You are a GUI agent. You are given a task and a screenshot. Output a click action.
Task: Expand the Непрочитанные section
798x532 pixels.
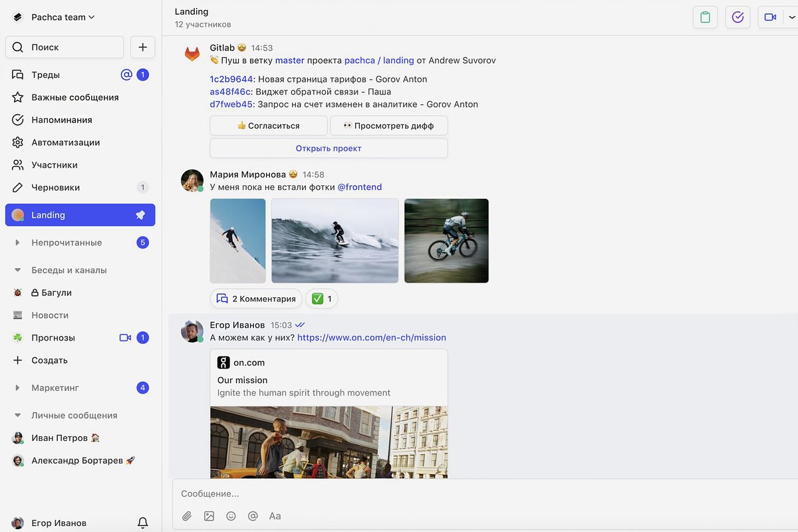click(x=18, y=243)
